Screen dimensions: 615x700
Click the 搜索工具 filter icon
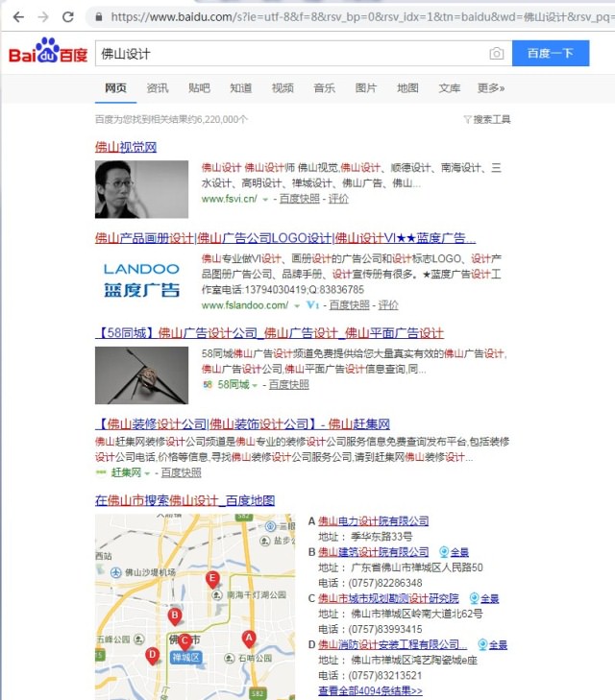(467, 119)
